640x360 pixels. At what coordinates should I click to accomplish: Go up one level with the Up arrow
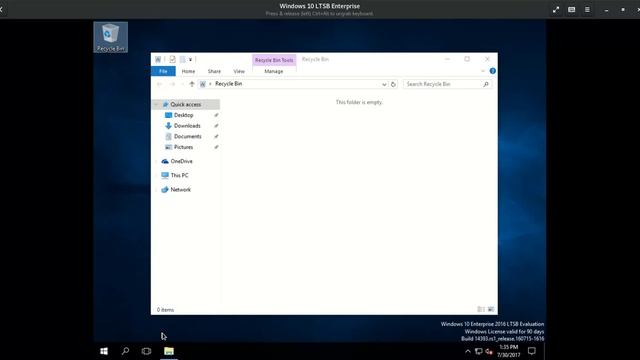click(x=191, y=84)
